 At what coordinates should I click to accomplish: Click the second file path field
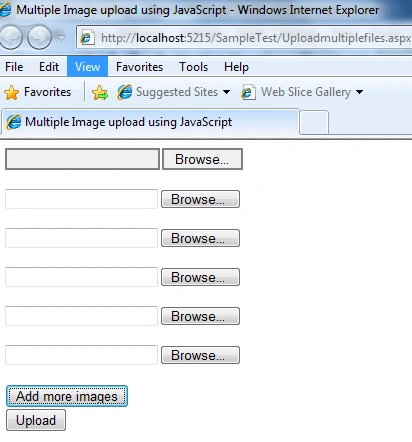(81, 199)
